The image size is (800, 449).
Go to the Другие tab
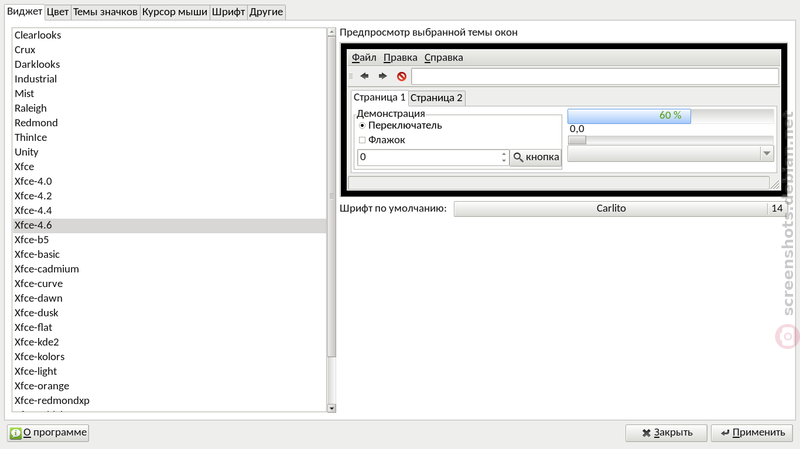click(x=266, y=12)
